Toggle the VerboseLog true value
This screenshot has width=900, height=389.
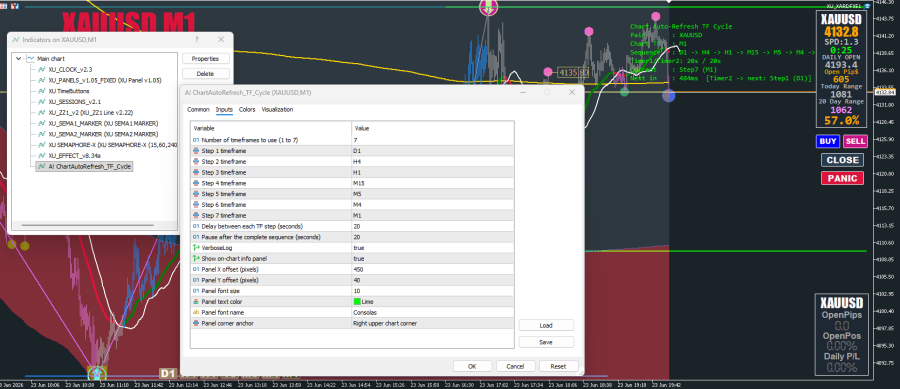[x=433, y=248]
